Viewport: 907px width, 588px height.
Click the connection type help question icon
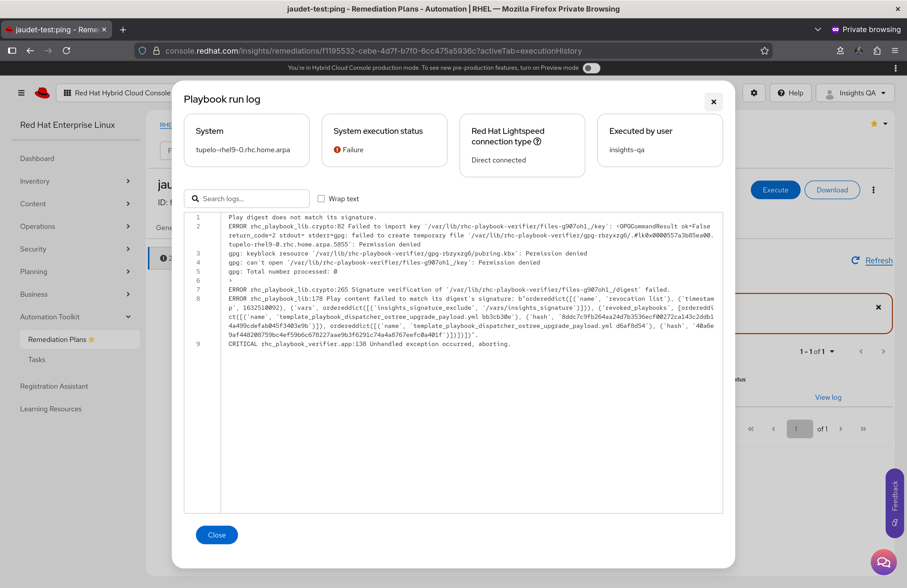(x=537, y=142)
